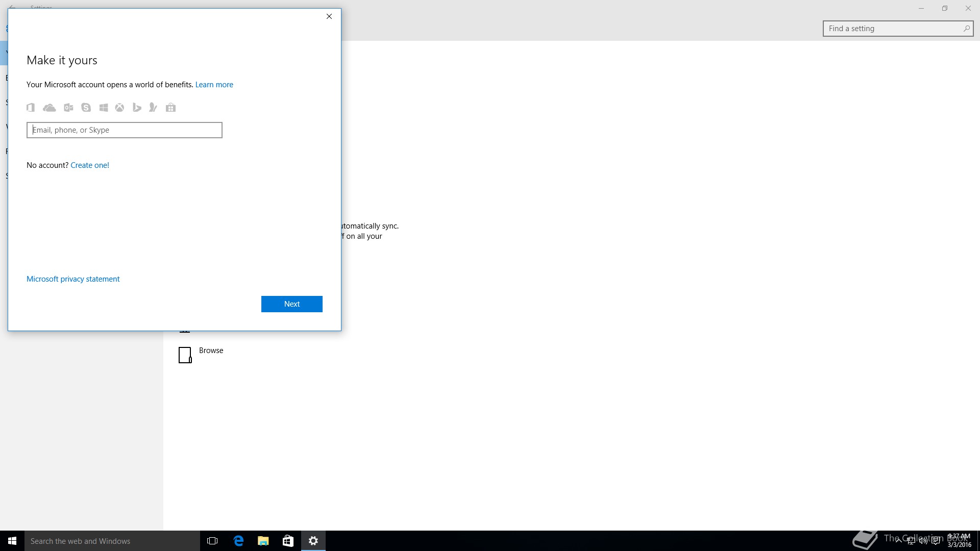Screen dimensions: 980x551
Task: Click the Browse option in Settings
Action: (x=211, y=350)
